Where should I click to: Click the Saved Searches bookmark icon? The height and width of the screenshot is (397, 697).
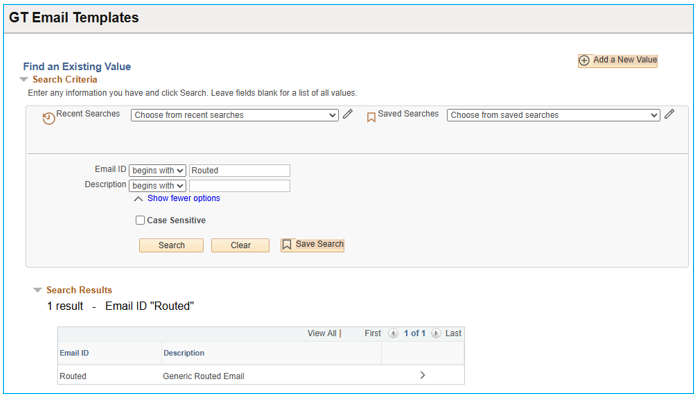[x=371, y=117]
